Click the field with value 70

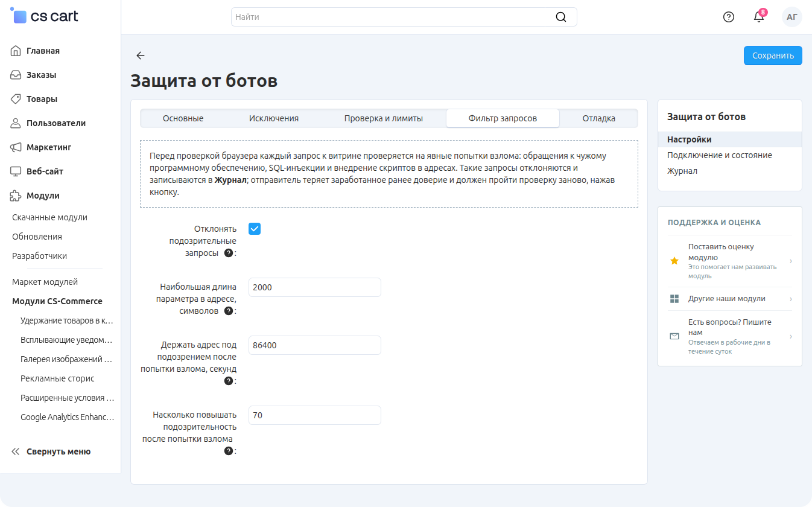point(315,415)
